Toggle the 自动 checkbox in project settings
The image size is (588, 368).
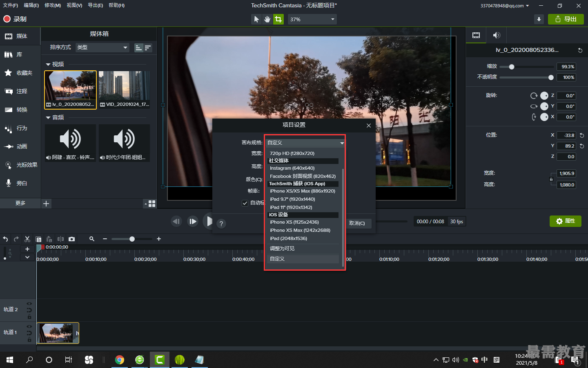tap(245, 203)
